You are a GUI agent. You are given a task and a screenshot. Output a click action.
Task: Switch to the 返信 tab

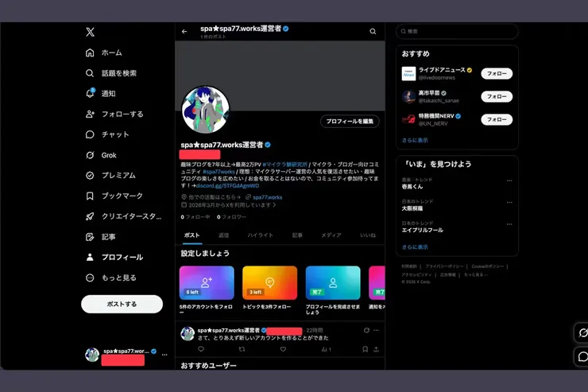pos(224,235)
